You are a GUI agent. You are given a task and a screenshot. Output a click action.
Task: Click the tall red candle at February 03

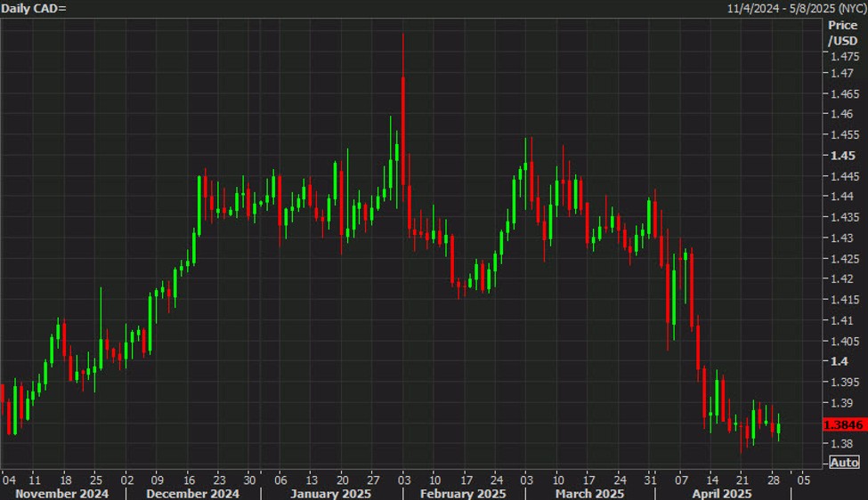pos(403,130)
